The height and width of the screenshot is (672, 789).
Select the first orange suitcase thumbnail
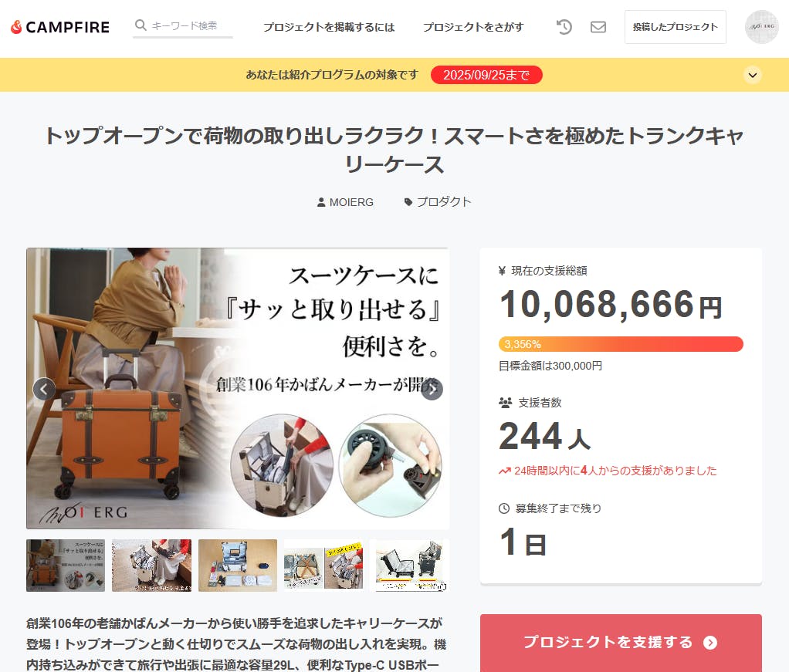66,566
